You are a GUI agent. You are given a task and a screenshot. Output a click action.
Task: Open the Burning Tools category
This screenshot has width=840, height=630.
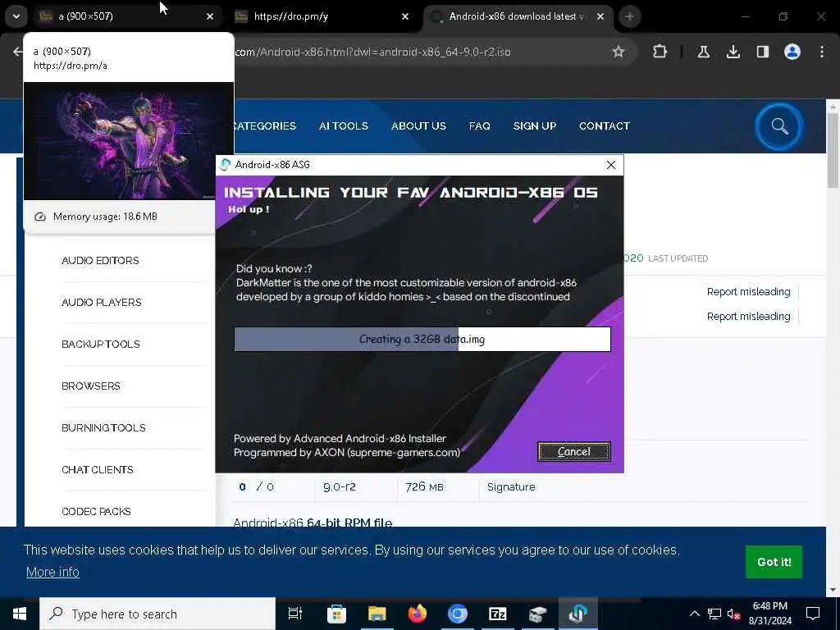[x=103, y=427]
